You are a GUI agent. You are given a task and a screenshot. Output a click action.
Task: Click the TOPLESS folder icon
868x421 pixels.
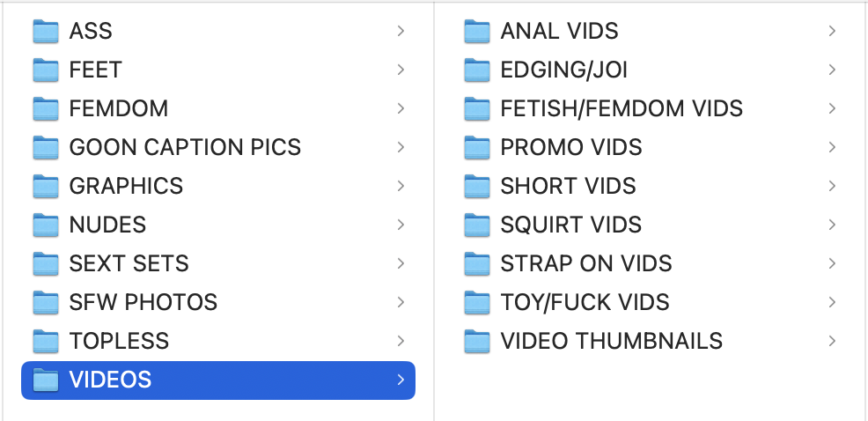(46, 341)
